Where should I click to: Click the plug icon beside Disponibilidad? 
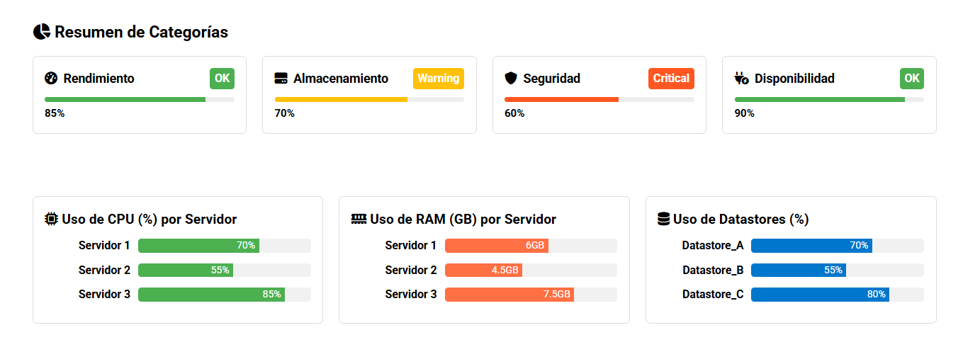pyautogui.click(x=742, y=79)
